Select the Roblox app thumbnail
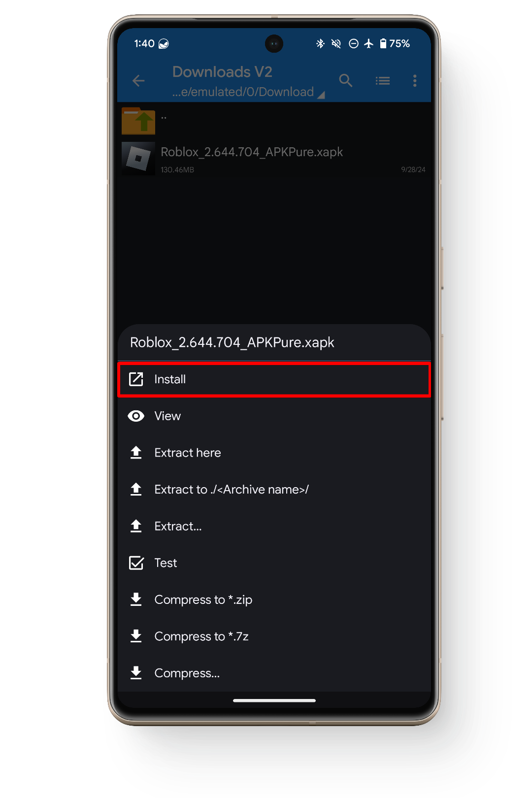The image size is (532, 798). (138, 159)
